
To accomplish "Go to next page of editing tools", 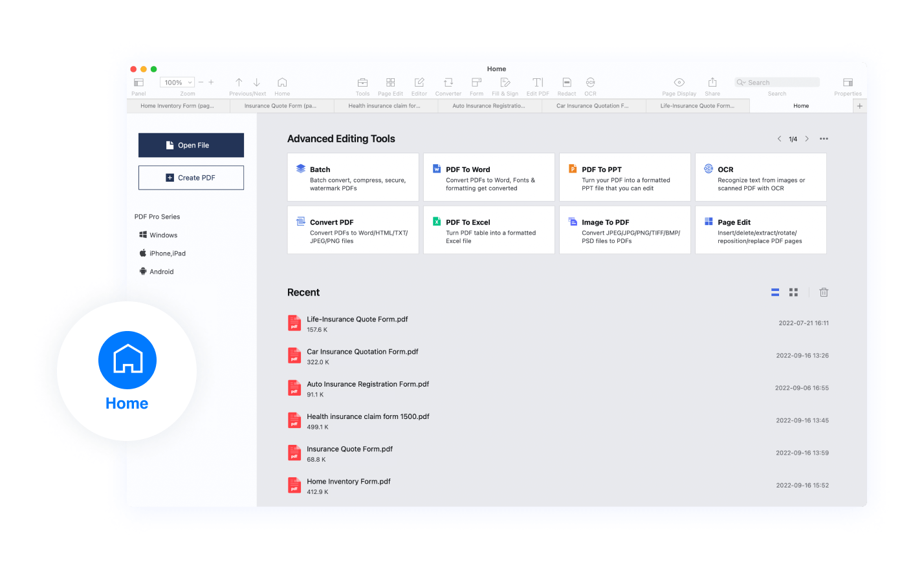I will 807,139.
